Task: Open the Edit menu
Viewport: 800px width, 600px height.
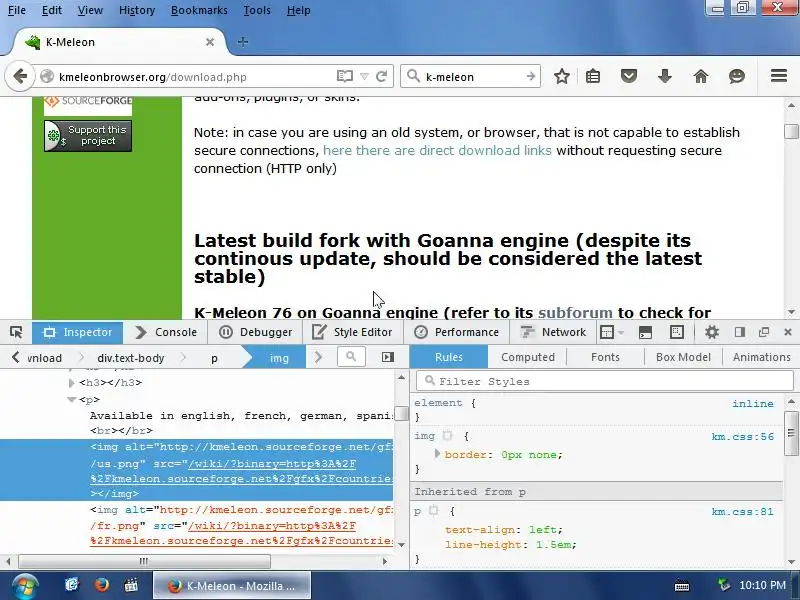Action: pyautogui.click(x=52, y=10)
